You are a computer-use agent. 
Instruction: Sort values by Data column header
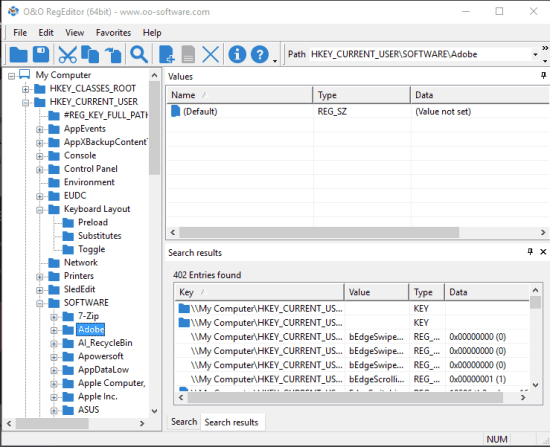point(480,95)
